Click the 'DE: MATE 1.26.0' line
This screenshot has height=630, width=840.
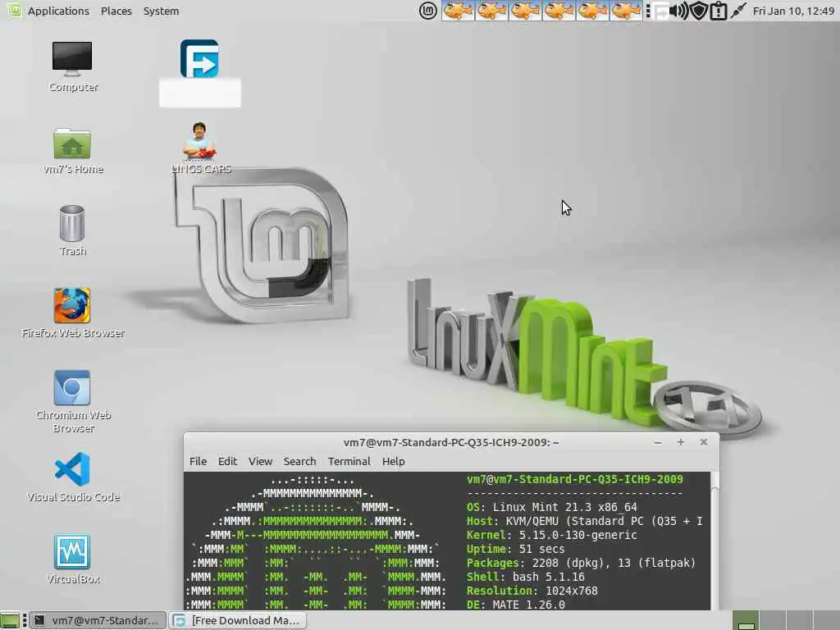(x=515, y=605)
